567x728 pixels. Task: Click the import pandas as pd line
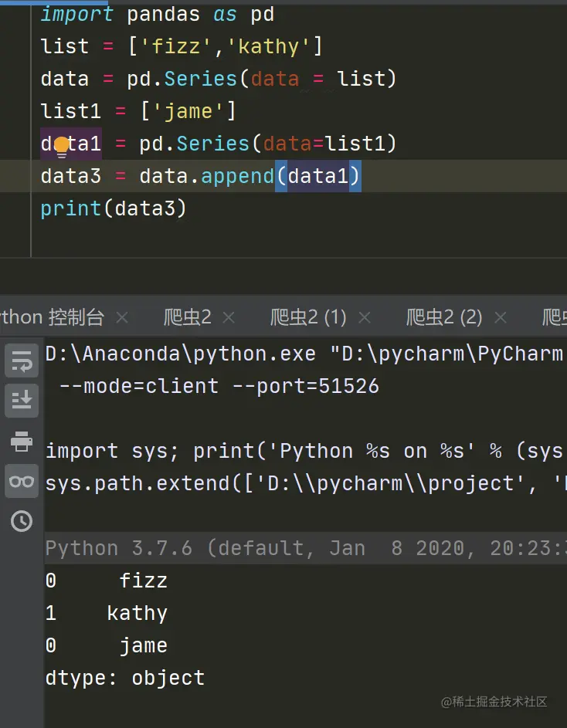(158, 14)
